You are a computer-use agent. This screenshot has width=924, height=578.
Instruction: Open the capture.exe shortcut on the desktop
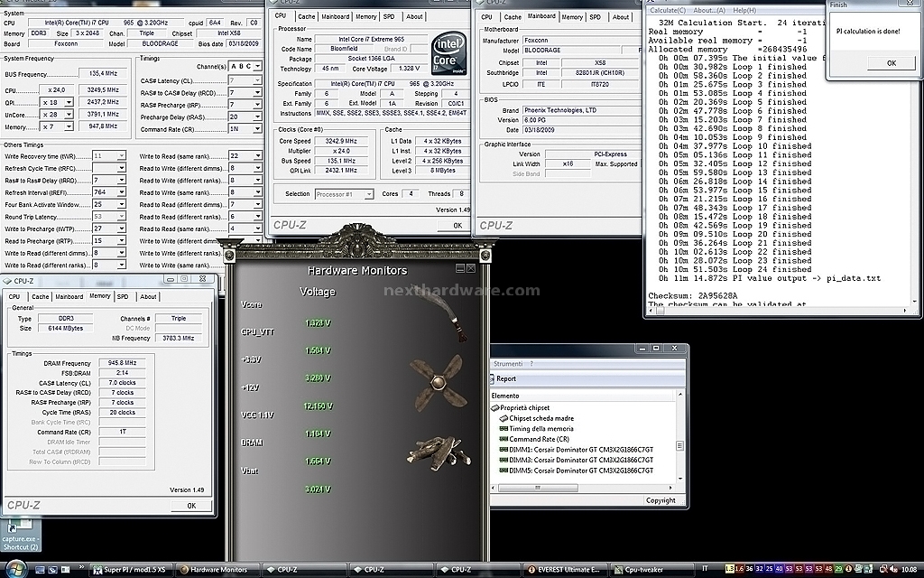point(20,535)
